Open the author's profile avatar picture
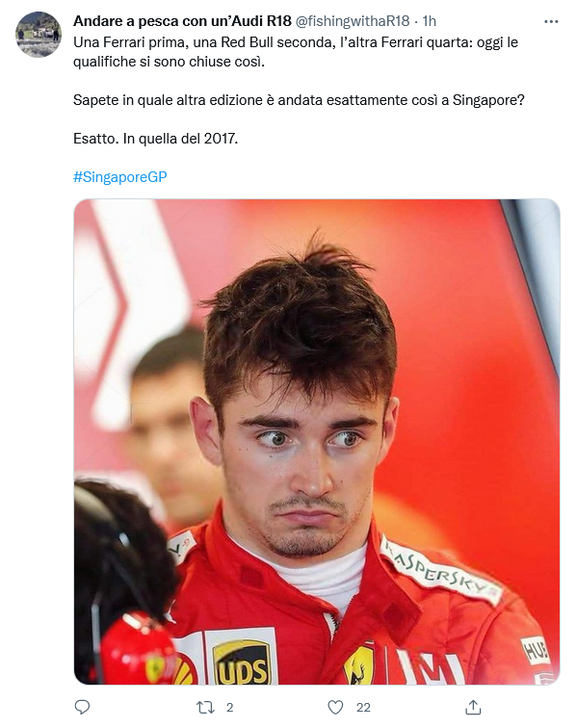The image size is (576, 728). click(x=39, y=35)
